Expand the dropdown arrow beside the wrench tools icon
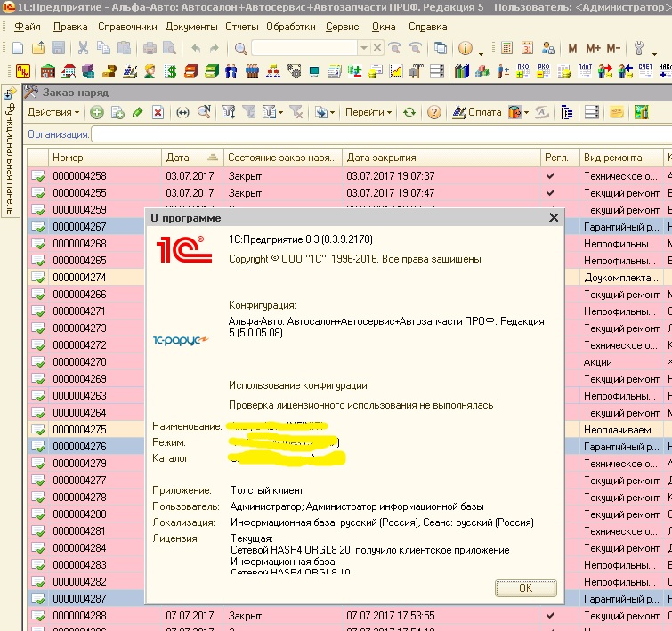 [x=654, y=53]
